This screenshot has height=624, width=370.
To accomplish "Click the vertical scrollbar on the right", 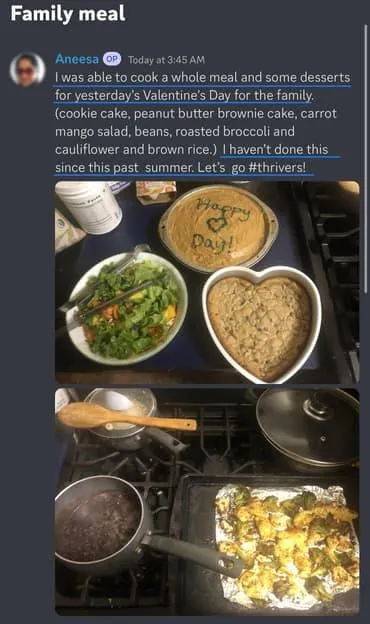I will (x=365, y=159).
